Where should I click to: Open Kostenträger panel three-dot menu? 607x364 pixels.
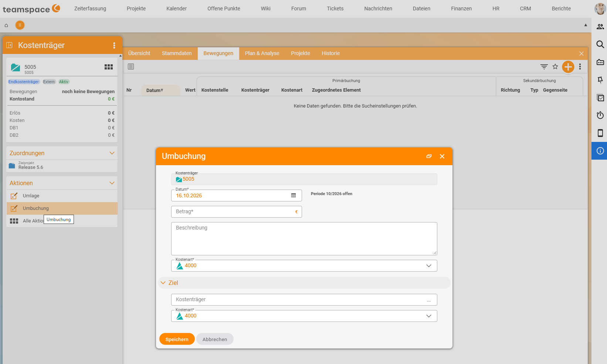coord(114,45)
